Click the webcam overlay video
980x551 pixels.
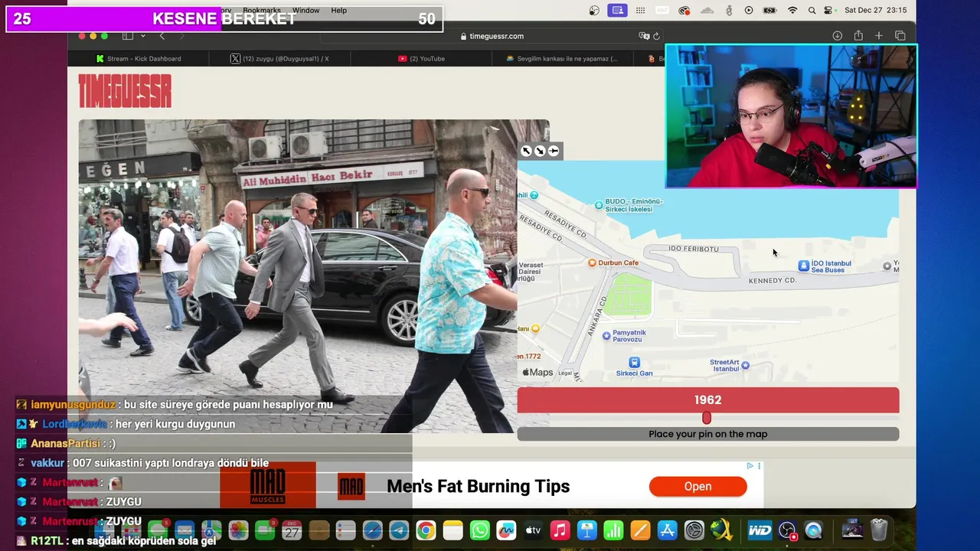(791, 116)
